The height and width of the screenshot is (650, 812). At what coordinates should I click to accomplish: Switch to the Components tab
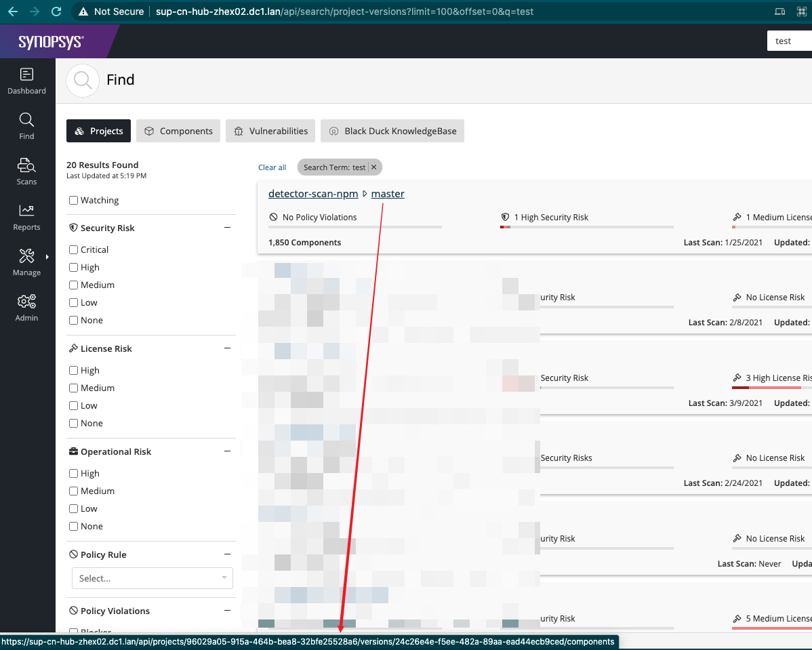(178, 131)
